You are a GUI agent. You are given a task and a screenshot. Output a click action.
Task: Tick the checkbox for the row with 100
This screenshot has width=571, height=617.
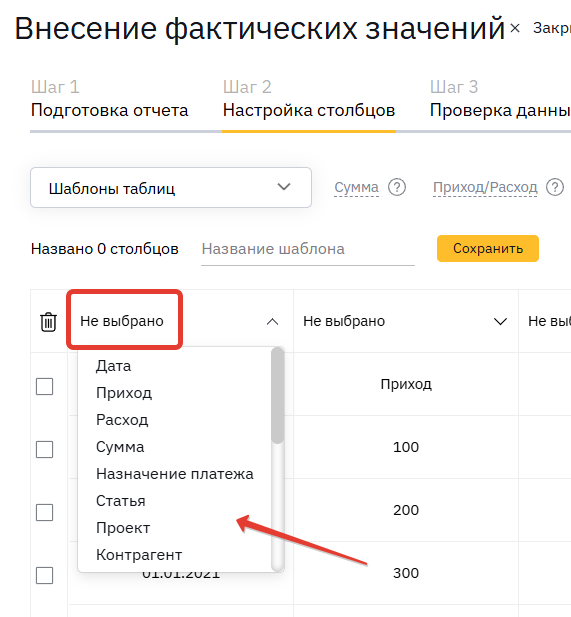[x=44, y=449]
